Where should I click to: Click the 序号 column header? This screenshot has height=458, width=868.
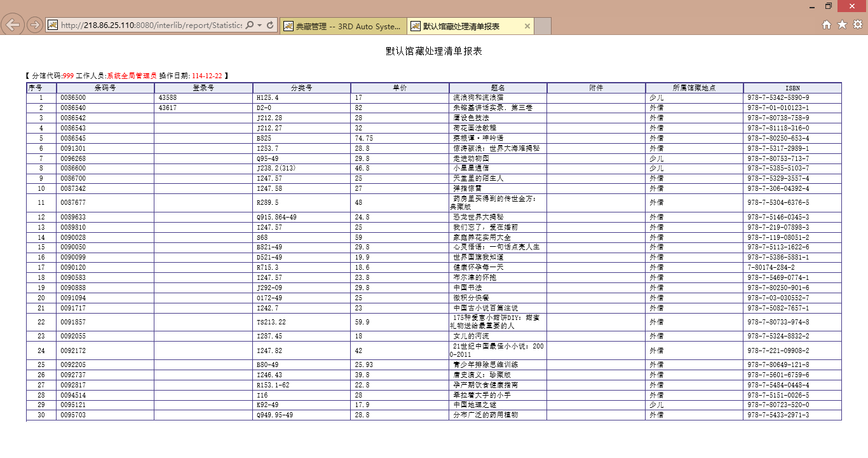pos(41,88)
